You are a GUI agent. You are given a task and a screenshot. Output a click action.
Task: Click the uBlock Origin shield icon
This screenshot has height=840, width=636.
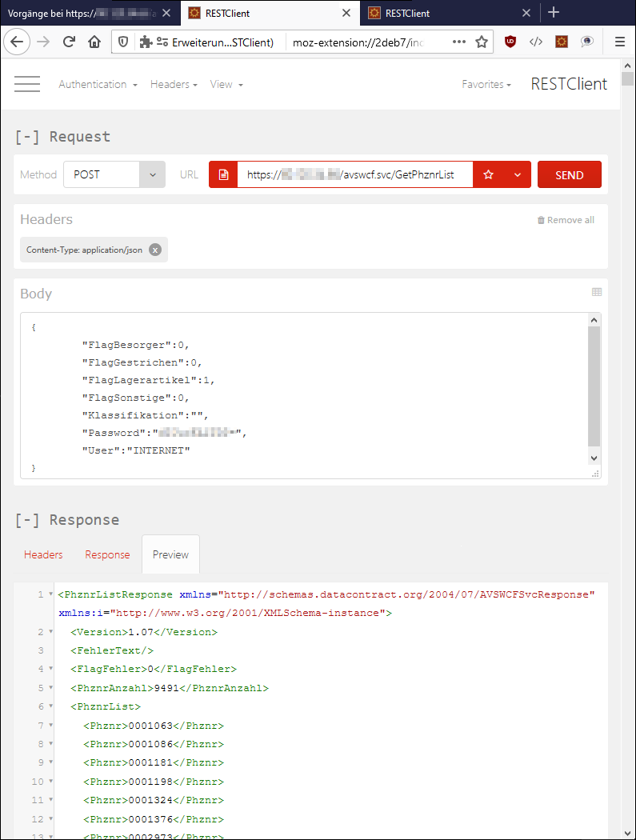click(x=510, y=41)
